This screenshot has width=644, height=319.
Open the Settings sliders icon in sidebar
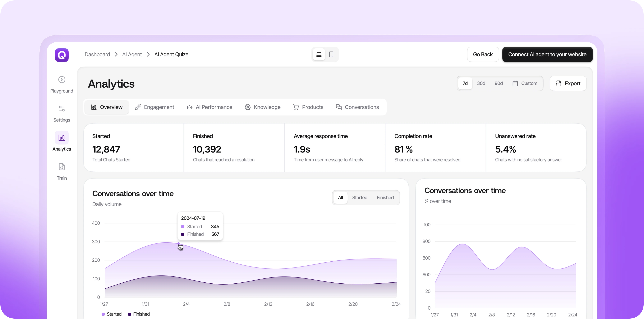click(x=62, y=109)
